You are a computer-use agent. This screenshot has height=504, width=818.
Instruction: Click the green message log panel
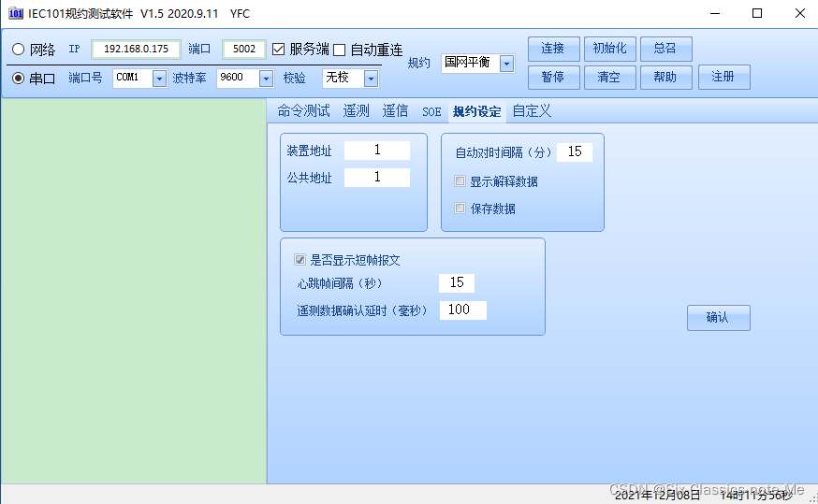pos(134,291)
